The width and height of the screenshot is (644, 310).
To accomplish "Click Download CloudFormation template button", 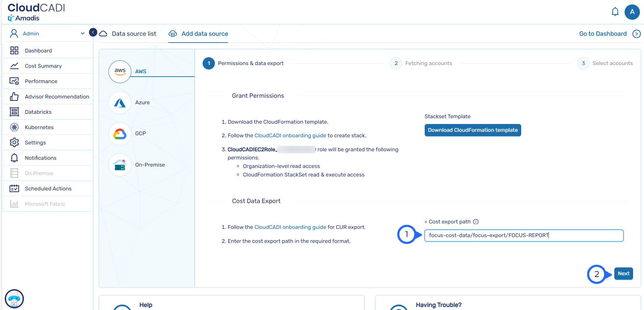I will coord(472,130).
